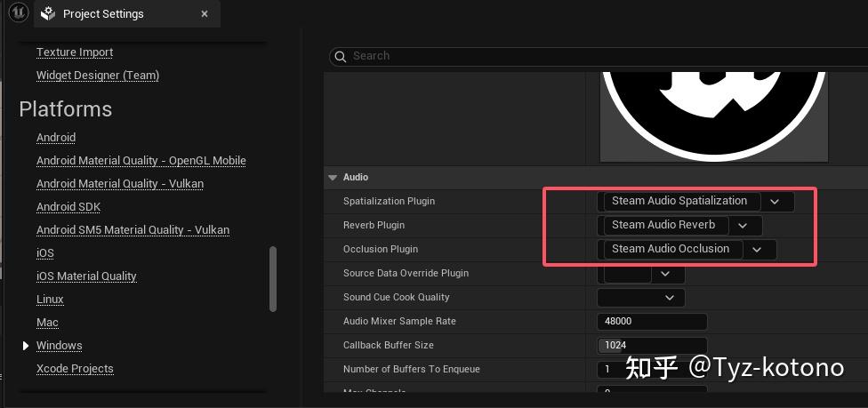Image resolution: width=868 pixels, height=408 pixels.
Task: Click the Audio Mixer Sample Rate field
Action: 652,322
